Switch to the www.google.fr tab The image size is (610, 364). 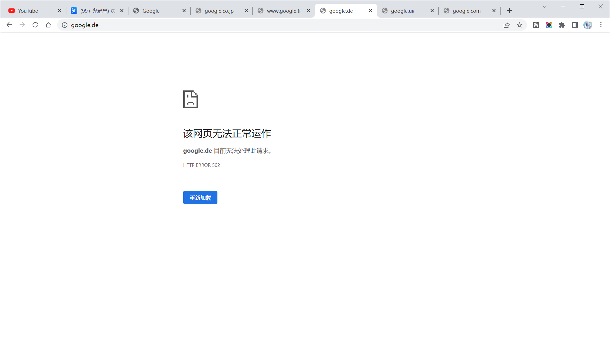(x=284, y=11)
